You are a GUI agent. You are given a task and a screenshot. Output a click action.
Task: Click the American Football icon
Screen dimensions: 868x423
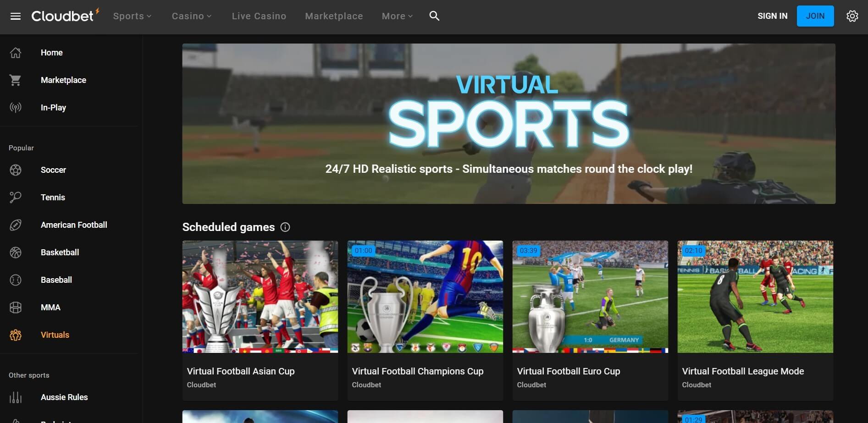pyautogui.click(x=16, y=225)
